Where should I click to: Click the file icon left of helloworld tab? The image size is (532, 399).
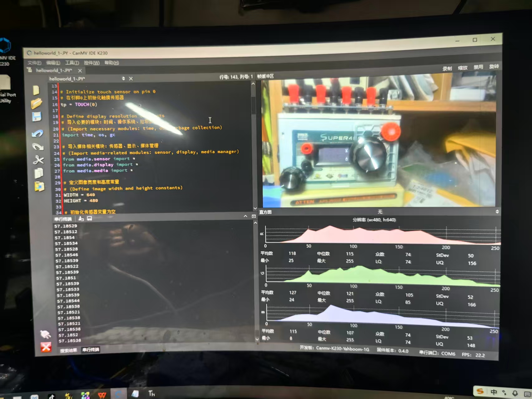pos(30,70)
